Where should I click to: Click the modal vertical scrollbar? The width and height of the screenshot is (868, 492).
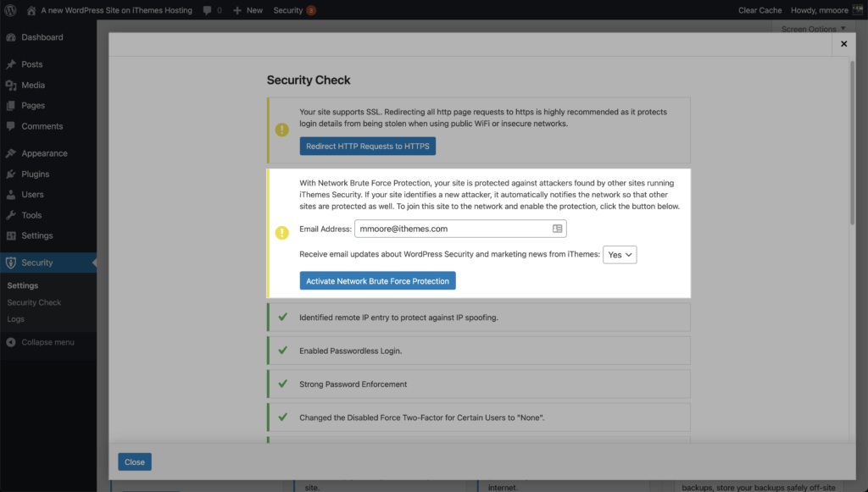point(853,142)
